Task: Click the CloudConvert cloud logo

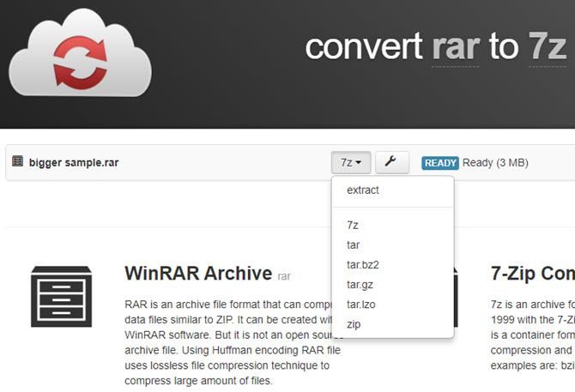Action: pos(80,53)
